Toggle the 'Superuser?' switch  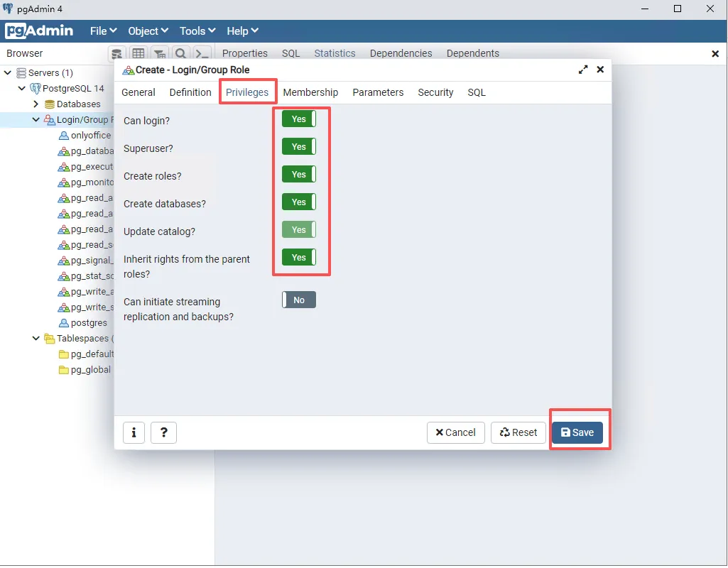tap(299, 147)
